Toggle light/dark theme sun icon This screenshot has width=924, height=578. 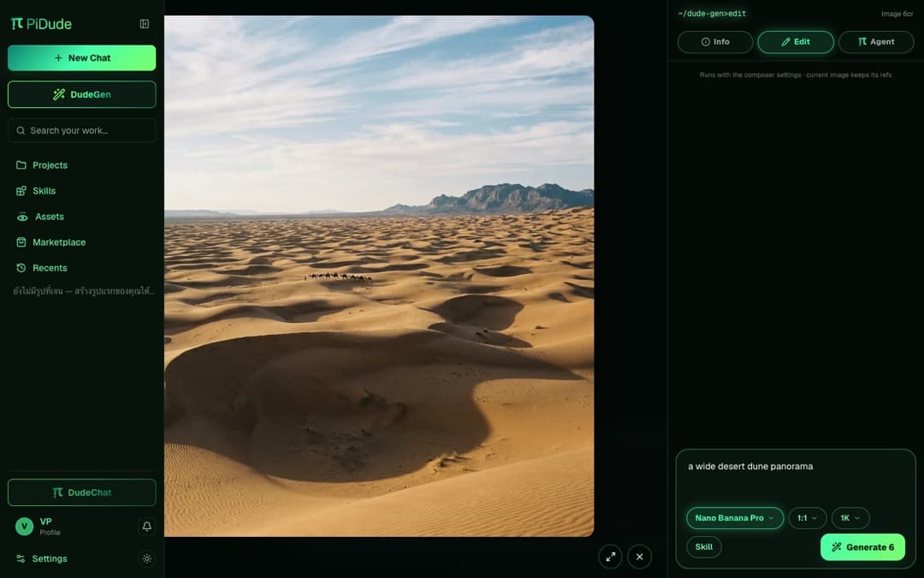click(x=147, y=558)
